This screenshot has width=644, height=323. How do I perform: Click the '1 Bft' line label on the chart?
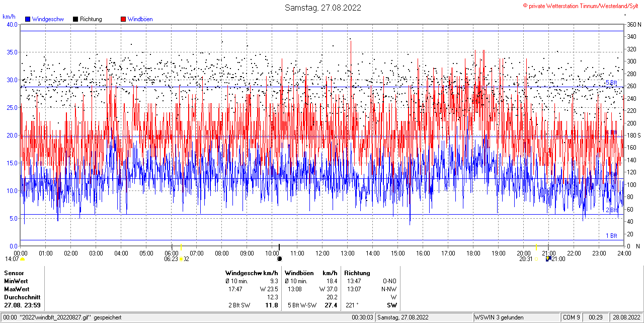(x=611, y=235)
